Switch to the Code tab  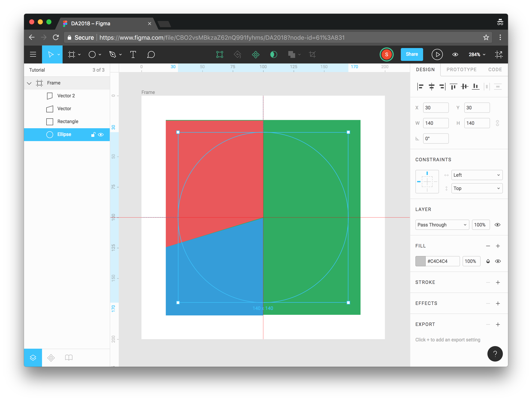(x=495, y=70)
